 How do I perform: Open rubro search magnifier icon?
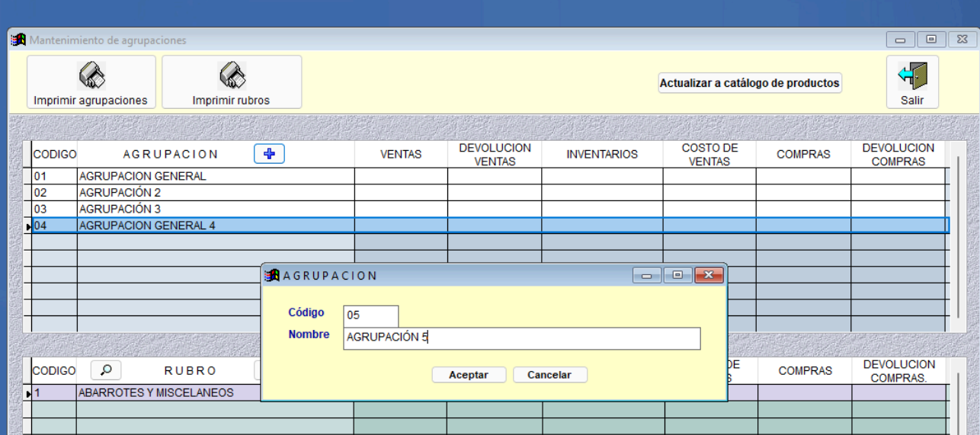[x=107, y=370]
